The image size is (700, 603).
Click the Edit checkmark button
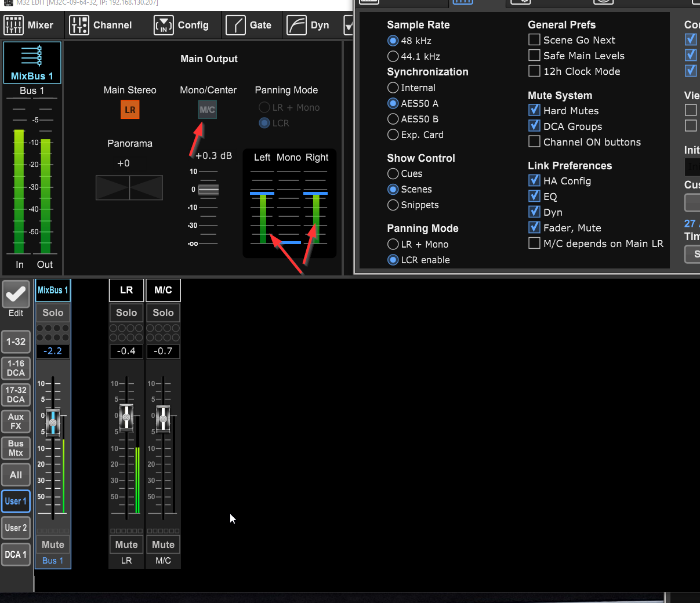[x=16, y=295]
